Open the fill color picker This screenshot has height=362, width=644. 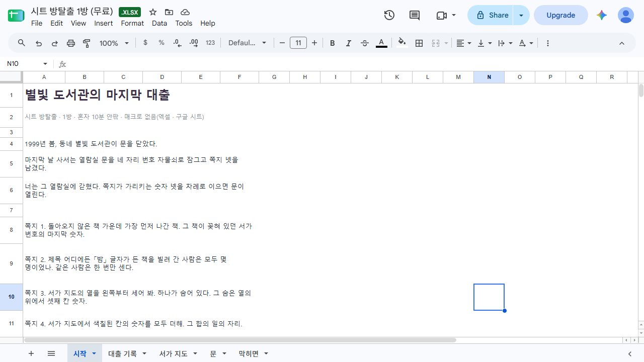(402, 43)
